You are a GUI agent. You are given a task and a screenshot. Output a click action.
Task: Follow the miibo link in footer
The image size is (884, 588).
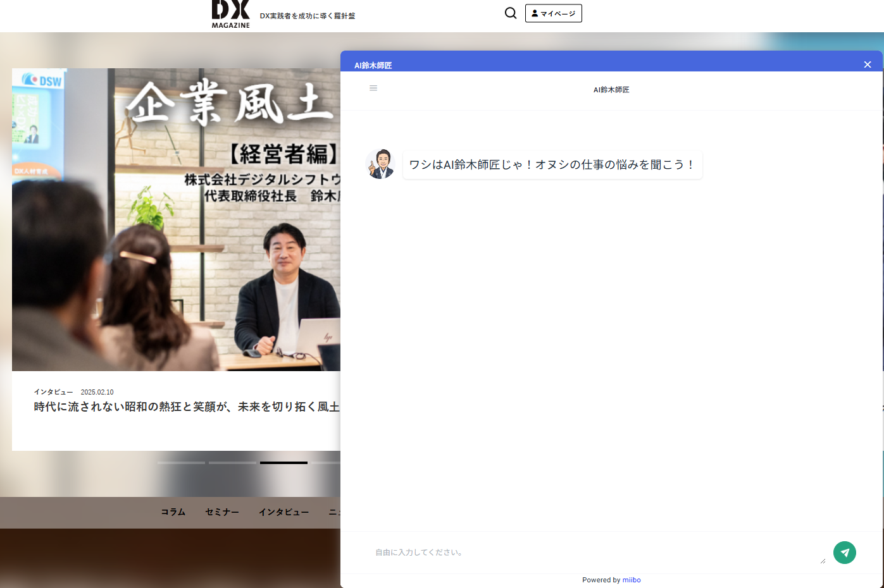coord(631,580)
